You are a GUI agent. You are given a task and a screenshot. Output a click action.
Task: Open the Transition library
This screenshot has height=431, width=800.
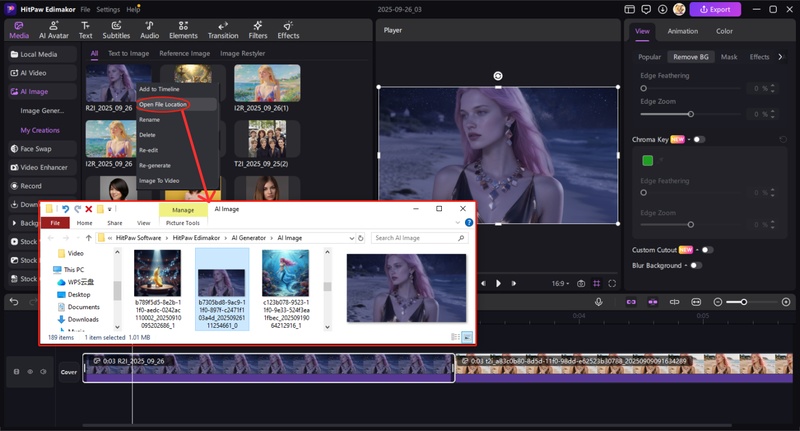coord(222,29)
